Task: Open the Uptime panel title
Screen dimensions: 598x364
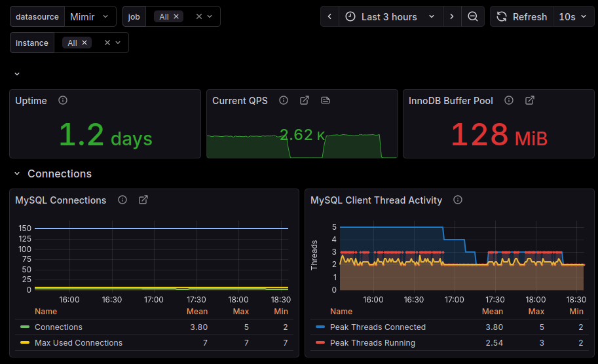Action: [x=31, y=101]
